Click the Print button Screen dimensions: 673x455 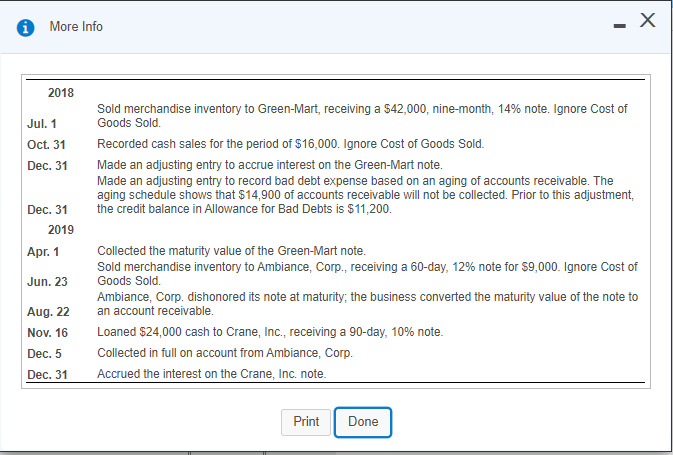[306, 422]
